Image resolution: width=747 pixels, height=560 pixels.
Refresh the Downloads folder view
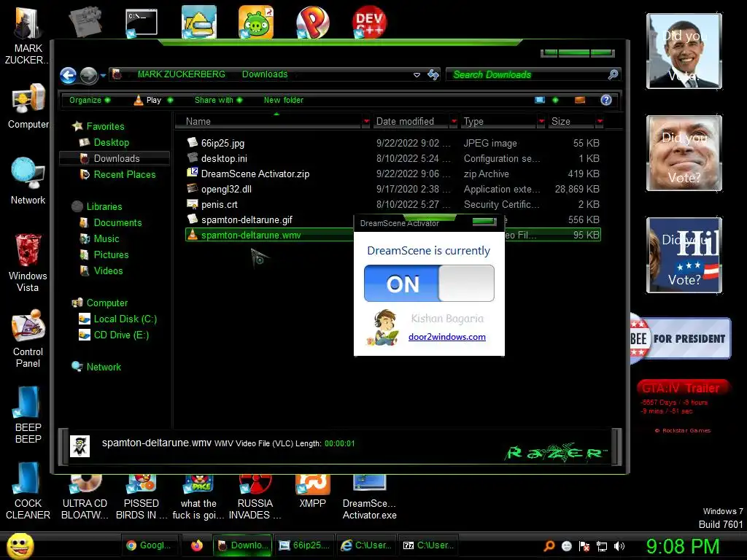tap(433, 74)
